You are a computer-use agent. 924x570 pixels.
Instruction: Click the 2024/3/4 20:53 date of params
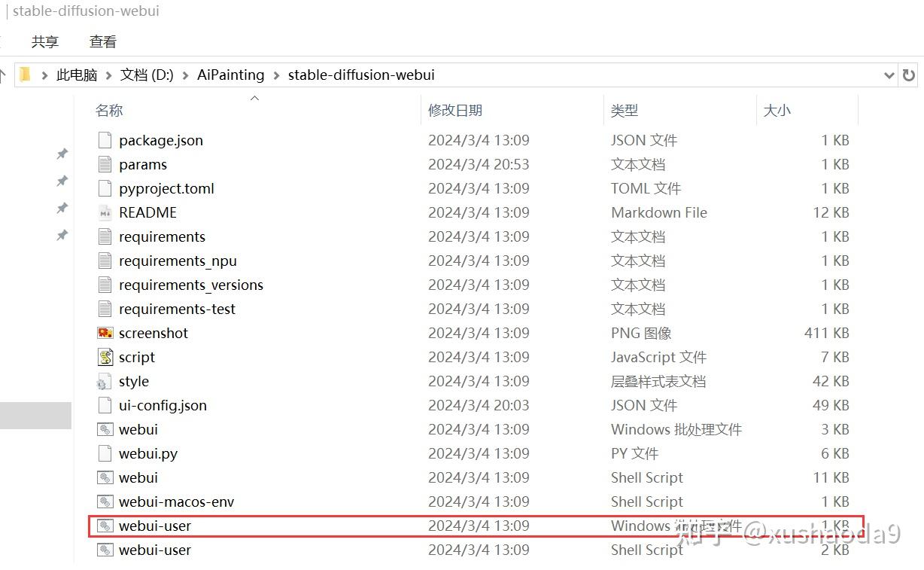(x=479, y=164)
